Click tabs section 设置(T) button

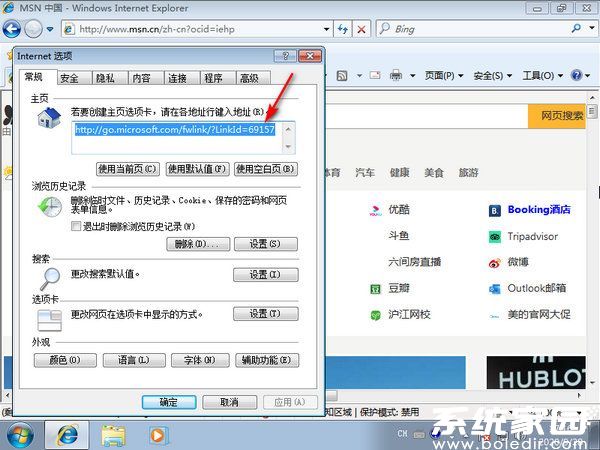(x=266, y=314)
